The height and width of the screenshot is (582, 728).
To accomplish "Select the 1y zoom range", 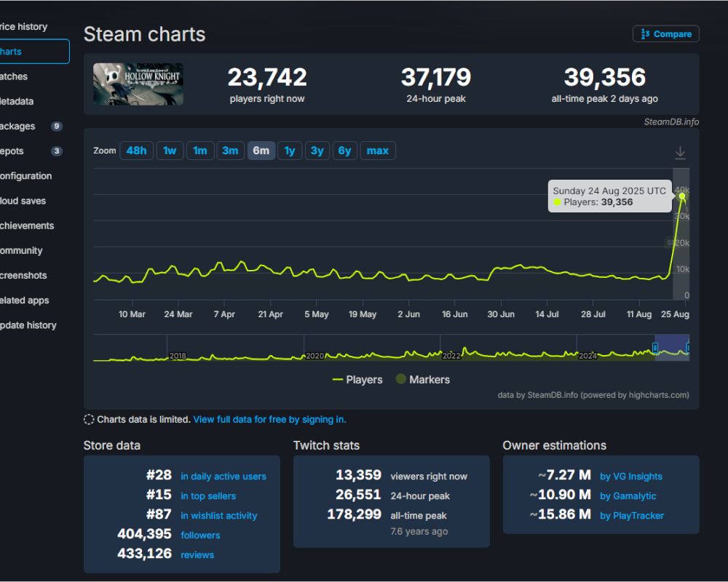I will click(289, 151).
